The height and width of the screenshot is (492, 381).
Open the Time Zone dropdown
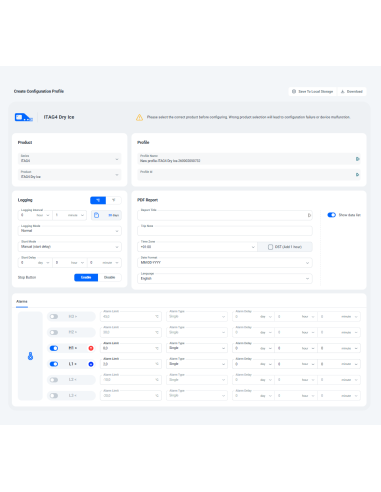[197, 247]
